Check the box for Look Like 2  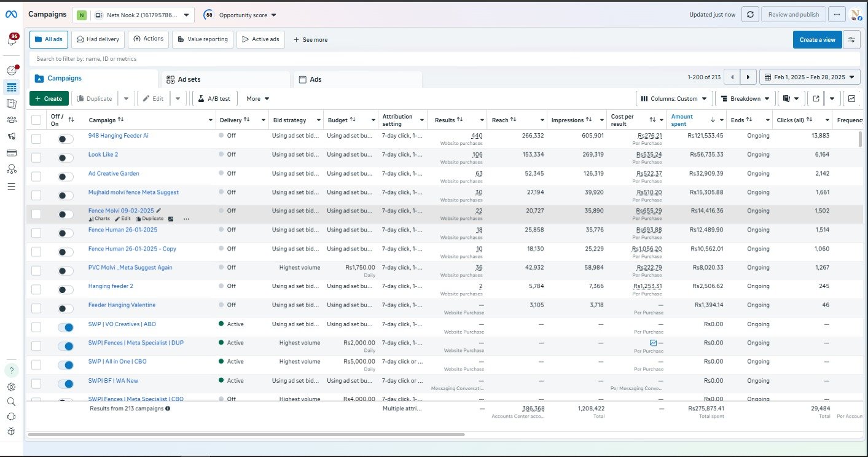coord(36,158)
